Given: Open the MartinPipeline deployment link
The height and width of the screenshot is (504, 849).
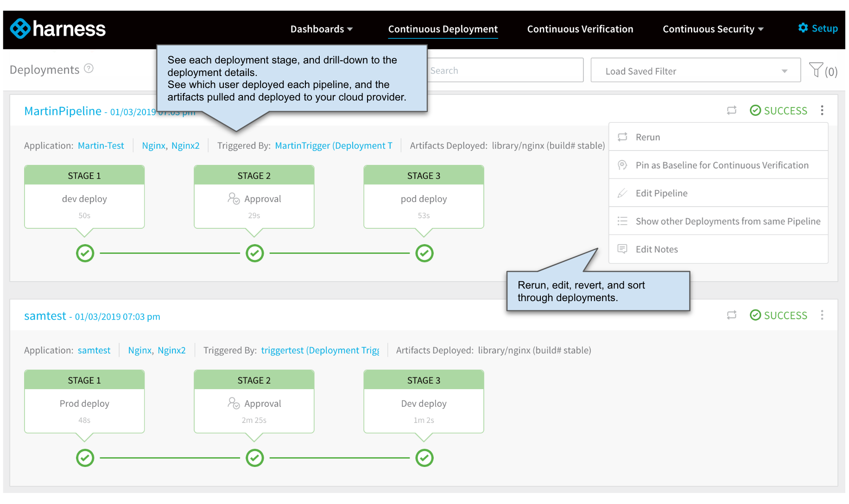Looking at the screenshot, I should point(63,111).
